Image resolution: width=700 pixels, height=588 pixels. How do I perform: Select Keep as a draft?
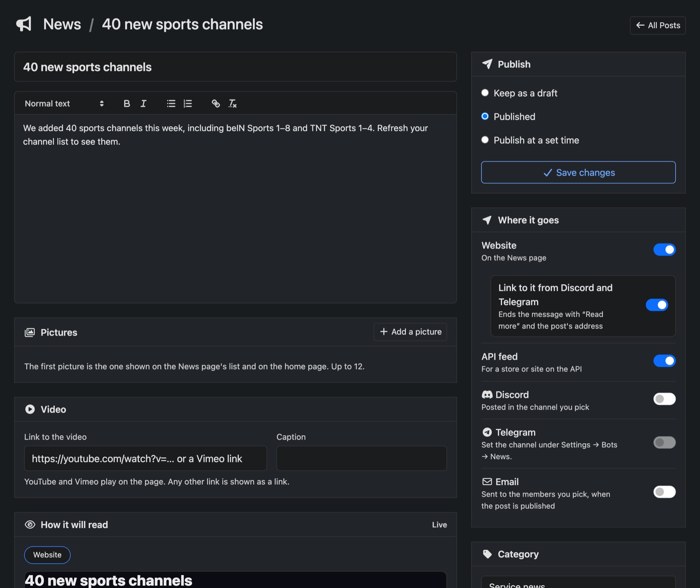tap(485, 93)
